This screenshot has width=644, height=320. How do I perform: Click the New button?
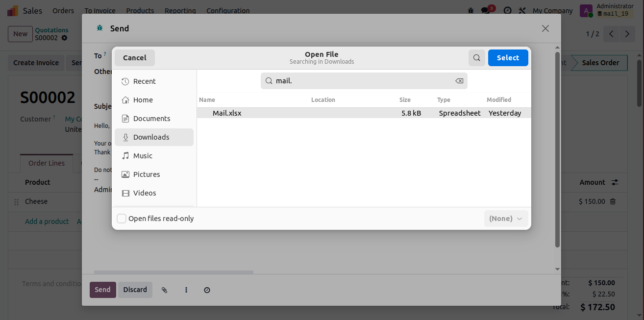click(20, 34)
